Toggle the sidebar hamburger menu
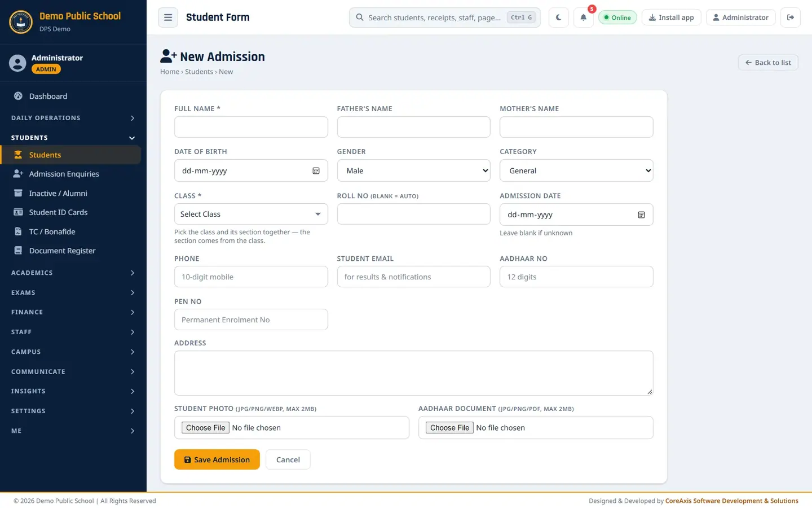 [167, 17]
